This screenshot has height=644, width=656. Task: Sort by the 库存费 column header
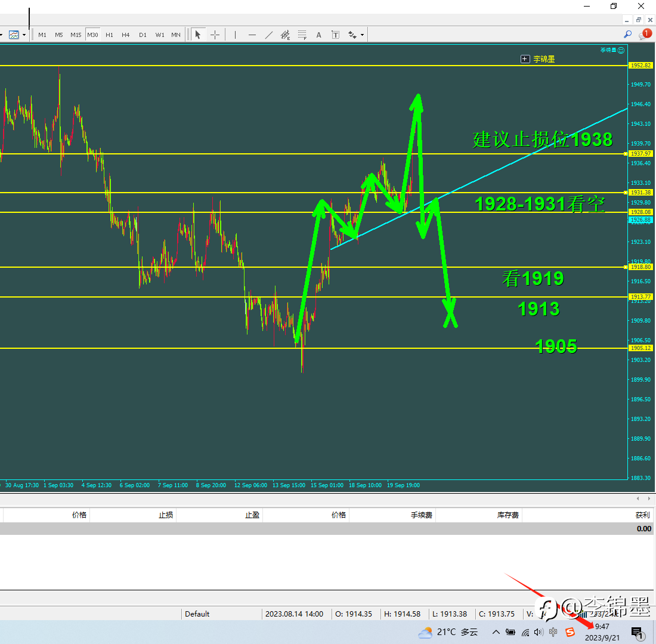click(x=508, y=515)
